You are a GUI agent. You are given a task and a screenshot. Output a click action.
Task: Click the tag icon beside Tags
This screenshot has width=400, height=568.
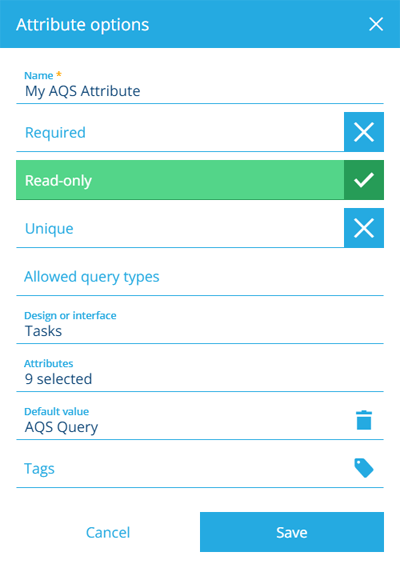364,468
